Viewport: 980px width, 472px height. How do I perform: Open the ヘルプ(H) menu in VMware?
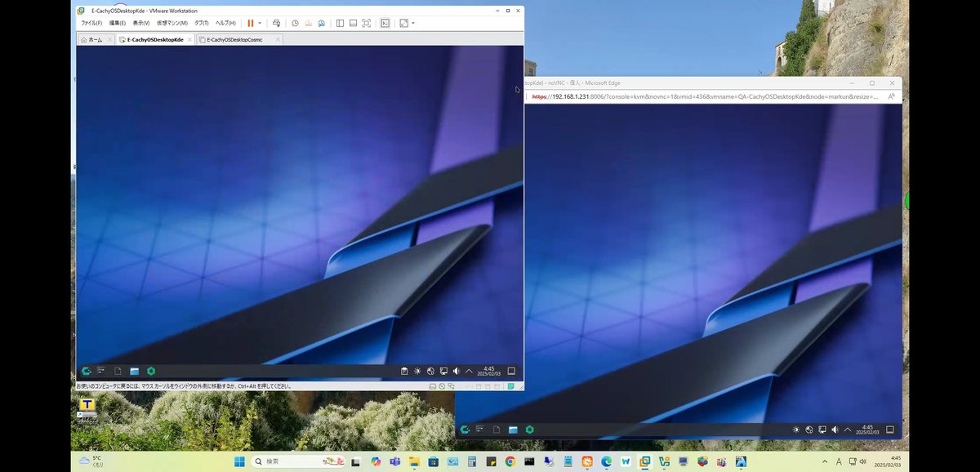click(225, 23)
